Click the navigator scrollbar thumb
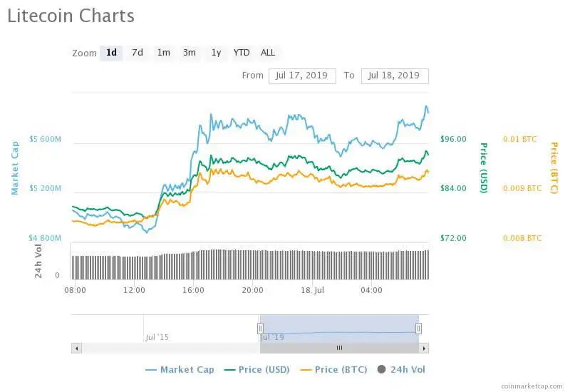 339,348
